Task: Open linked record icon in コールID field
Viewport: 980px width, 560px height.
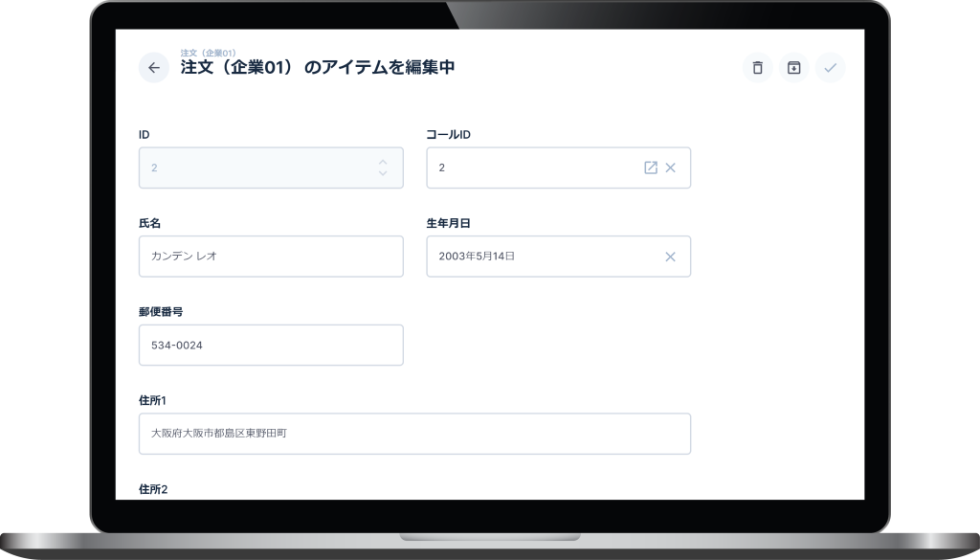Action: (651, 168)
